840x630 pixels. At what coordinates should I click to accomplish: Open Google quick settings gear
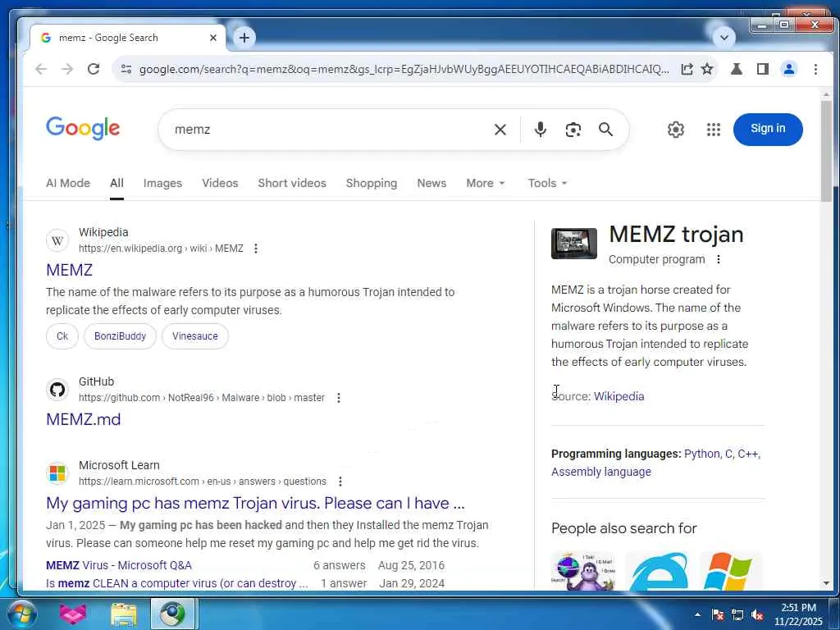pyautogui.click(x=676, y=130)
